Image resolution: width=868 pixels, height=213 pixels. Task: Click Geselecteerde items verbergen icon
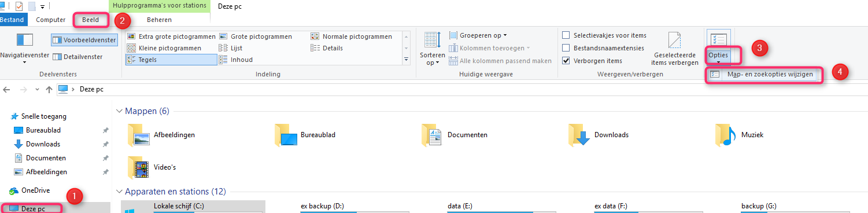point(674,40)
